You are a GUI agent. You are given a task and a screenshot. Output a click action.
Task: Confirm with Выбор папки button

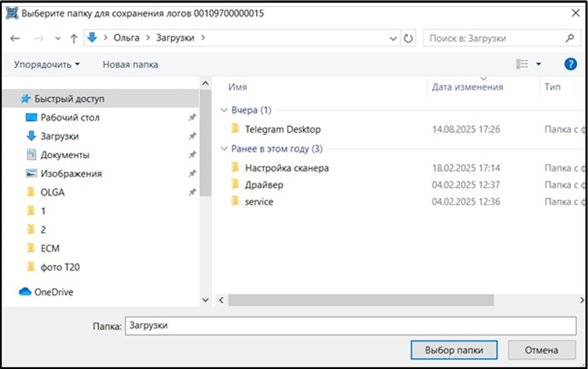point(454,350)
